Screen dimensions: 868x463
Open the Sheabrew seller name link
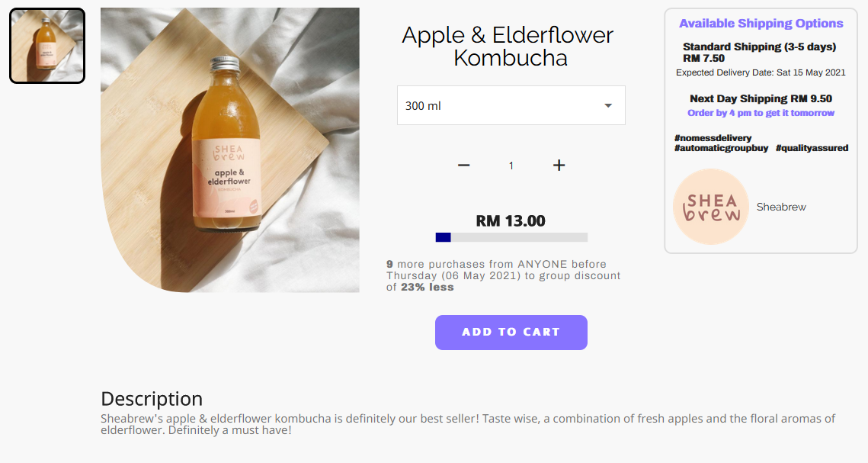point(781,207)
